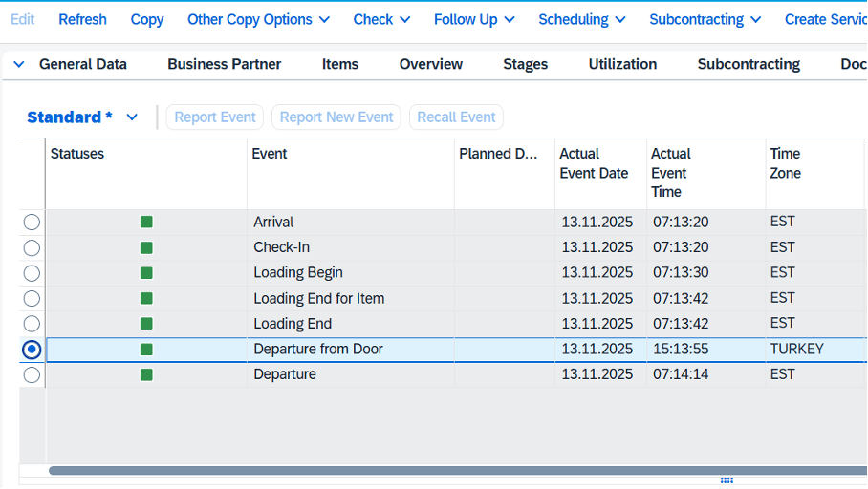Open the Stages tab

[525, 64]
